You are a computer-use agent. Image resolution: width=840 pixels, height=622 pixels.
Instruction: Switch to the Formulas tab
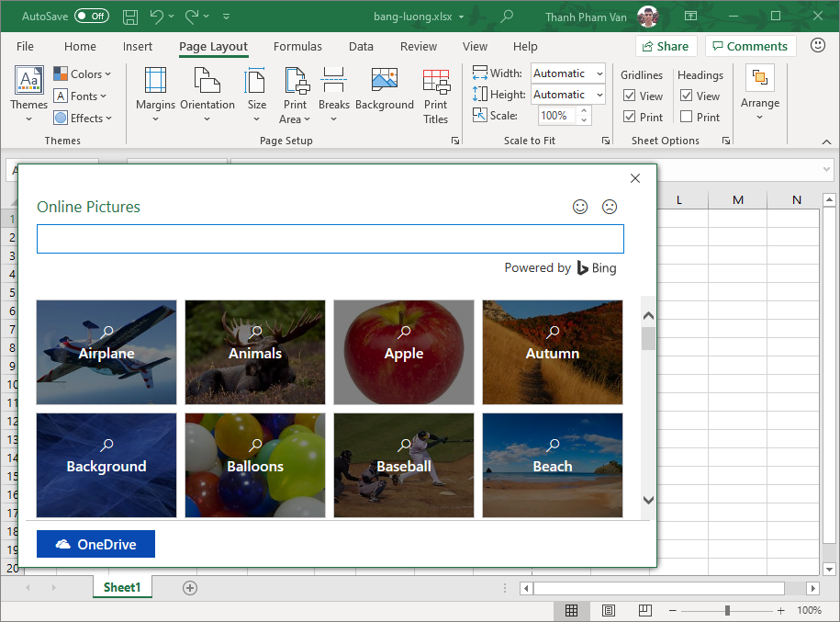(297, 47)
